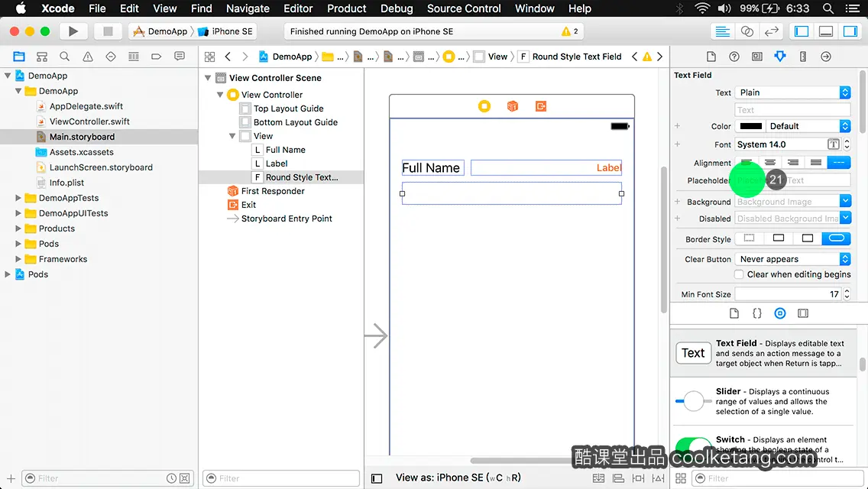Open the Breakpoint navigator
The image size is (868, 489).
[156, 57]
